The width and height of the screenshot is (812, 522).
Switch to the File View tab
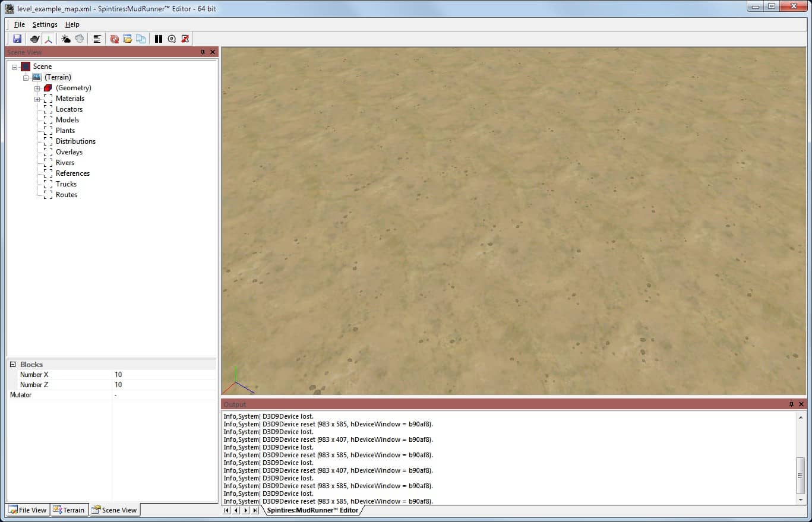tap(27, 510)
